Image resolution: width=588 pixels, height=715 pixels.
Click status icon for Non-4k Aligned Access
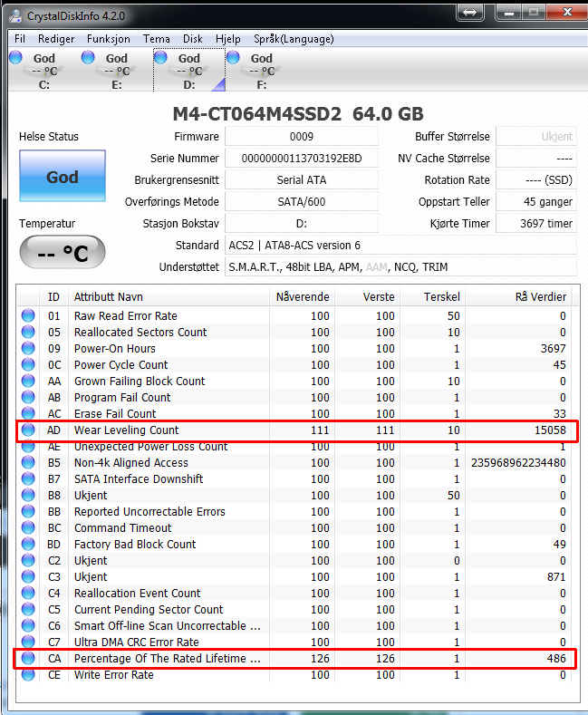(x=28, y=462)
